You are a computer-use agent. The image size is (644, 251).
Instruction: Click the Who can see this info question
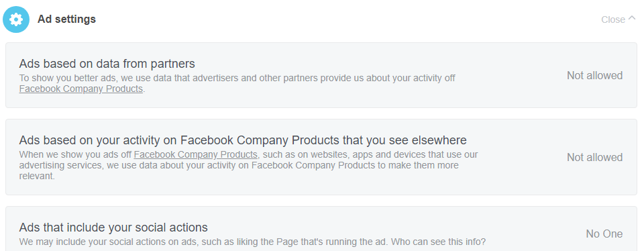(438, 242)
